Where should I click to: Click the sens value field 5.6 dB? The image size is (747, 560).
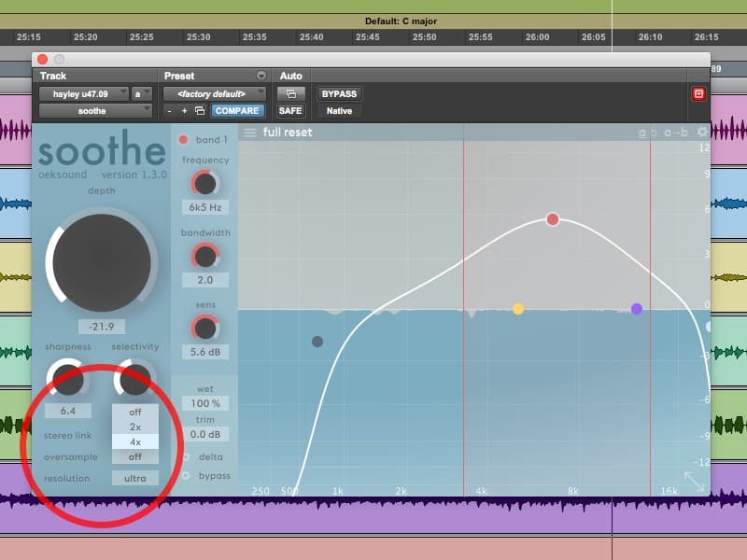(x=205, y=352)
